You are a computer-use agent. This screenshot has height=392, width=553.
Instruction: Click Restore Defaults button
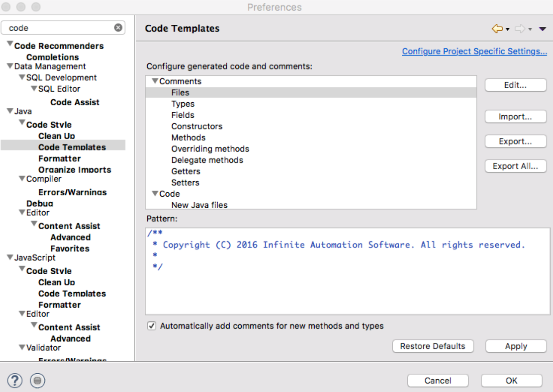tap(433, 346)
